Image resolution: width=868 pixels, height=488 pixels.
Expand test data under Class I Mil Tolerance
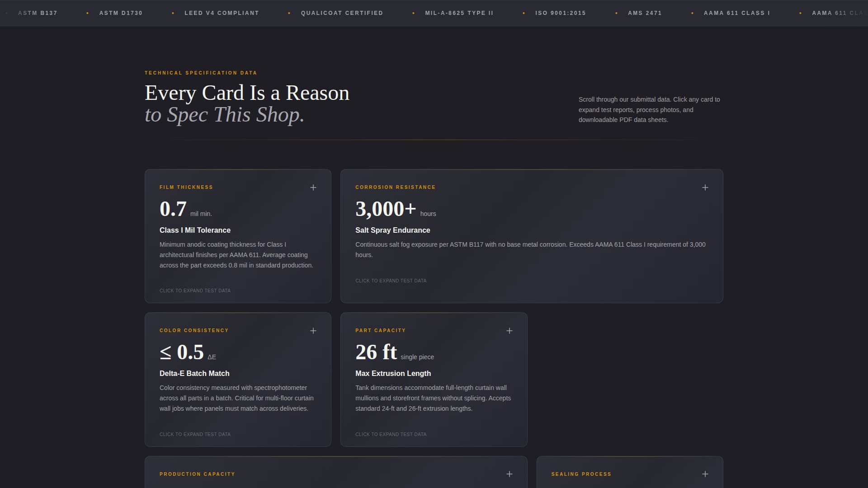coord(195,291)
